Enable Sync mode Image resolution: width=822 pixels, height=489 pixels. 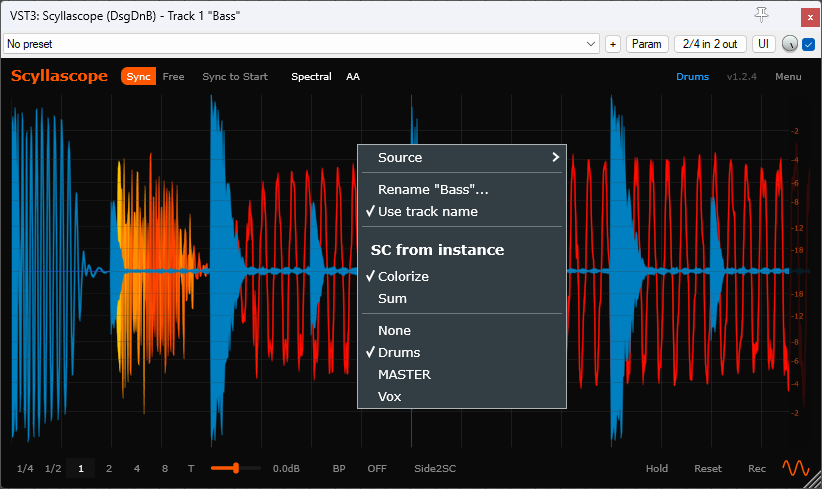pos(138,77)
